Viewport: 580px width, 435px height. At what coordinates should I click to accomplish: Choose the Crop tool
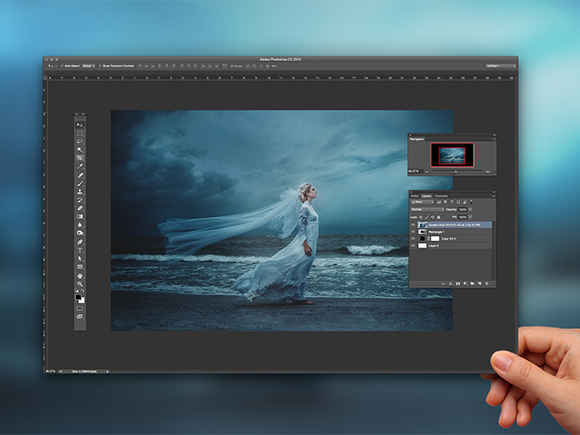tap(80, 158)
